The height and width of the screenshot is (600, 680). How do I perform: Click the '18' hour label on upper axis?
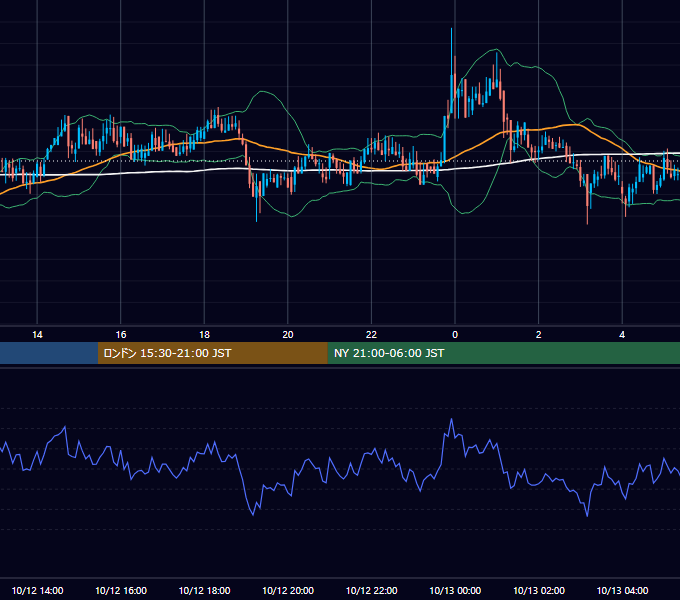coord(204,335)
